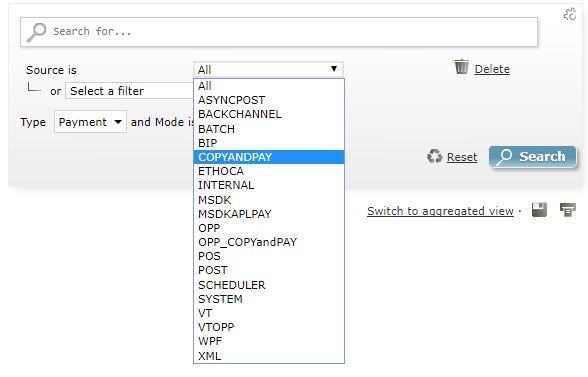
Task: Click the blue Search button
Action: coord(532,156)
